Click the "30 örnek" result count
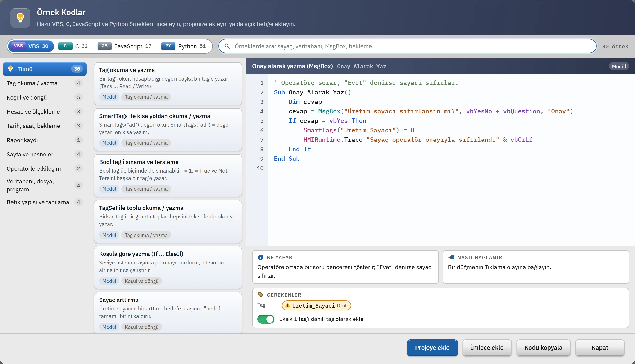Image resolution: width=635 pixels, height=364 pixels. [615, 46]
